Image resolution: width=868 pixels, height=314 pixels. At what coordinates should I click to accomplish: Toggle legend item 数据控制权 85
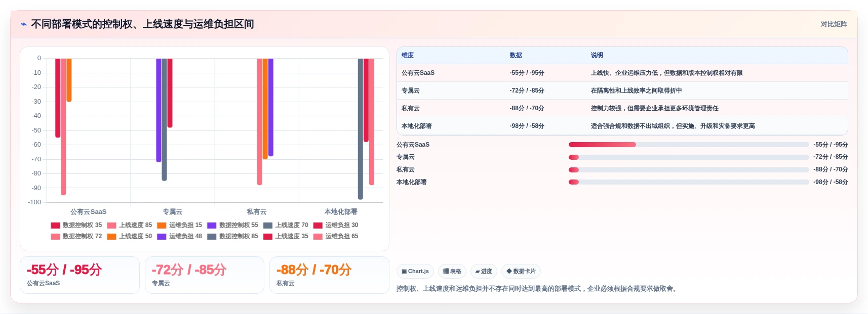(x=233, y=237)
